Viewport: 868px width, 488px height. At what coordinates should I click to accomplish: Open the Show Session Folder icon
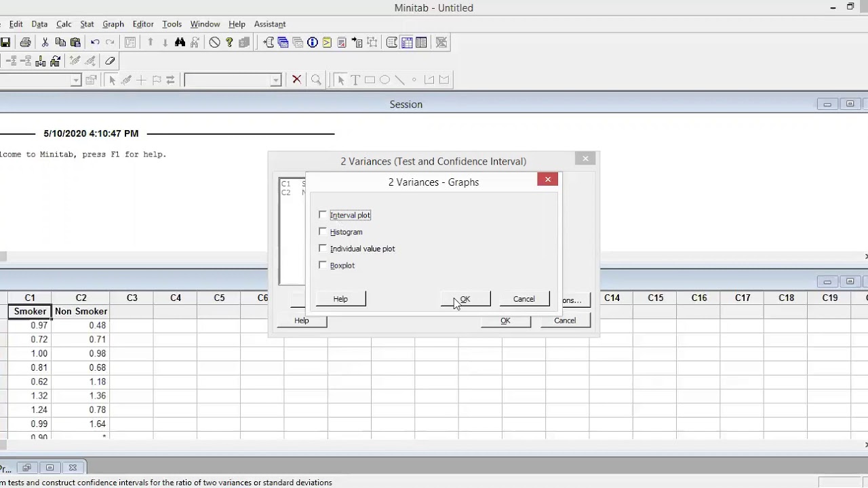pos(269,42)
